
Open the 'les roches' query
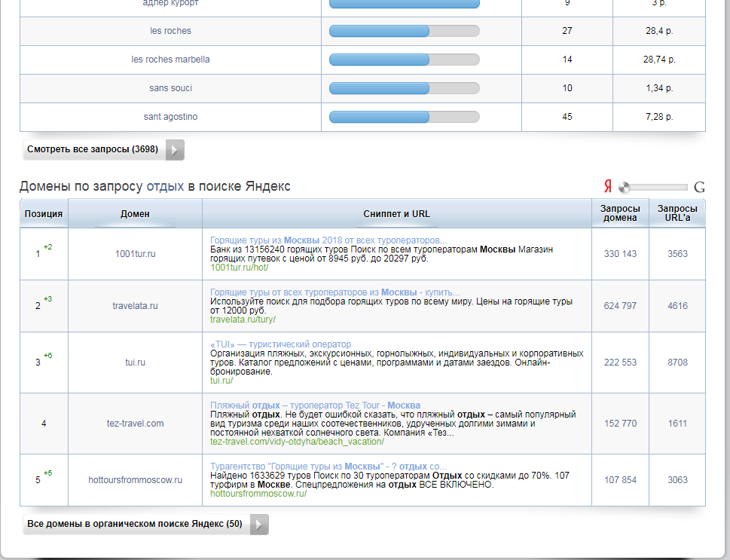pyautogui.click(x=170, y=31)
